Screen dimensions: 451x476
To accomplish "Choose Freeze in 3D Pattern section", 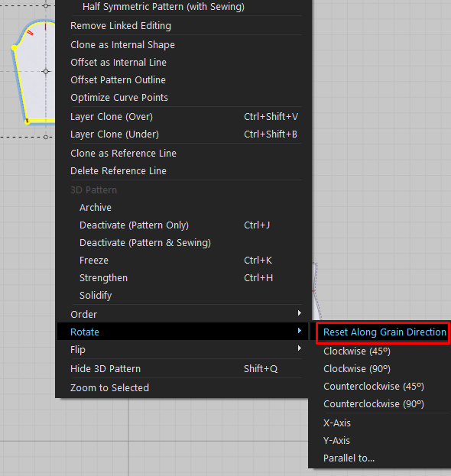I will pos(183,261).
